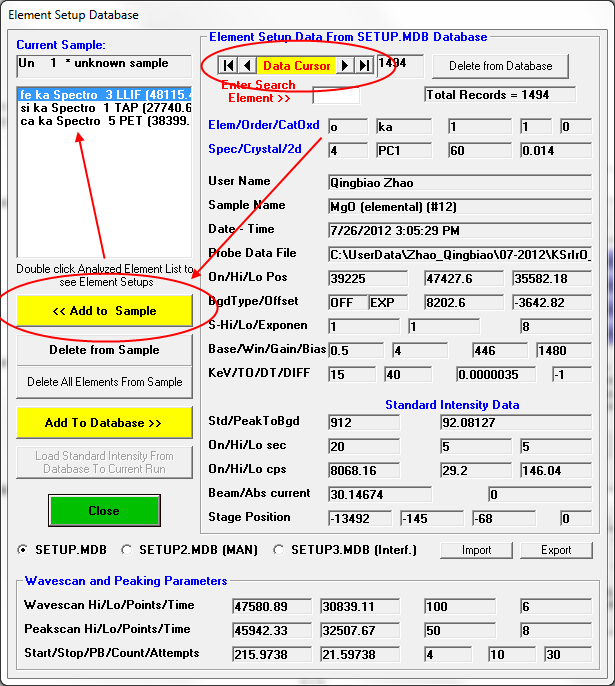This screenshot has height=686, width=615.
Task: Advance to next record in Data Cursor
Action: pos(345,65)
